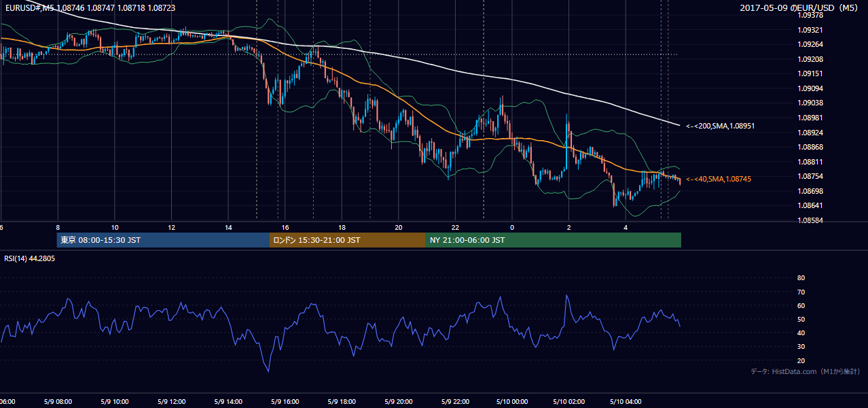Click RSI scale value 80
The height and width of the screenshot is (408, 868).
pos(801,278)
